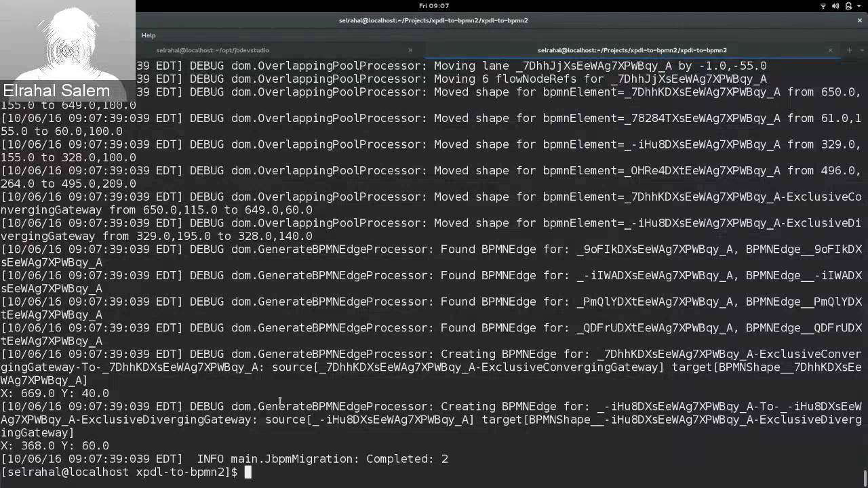This screenshot has width=868, height=488.
Task: Click "Moving 6 flowNodeRefs" log line
Action: point(452,79)
